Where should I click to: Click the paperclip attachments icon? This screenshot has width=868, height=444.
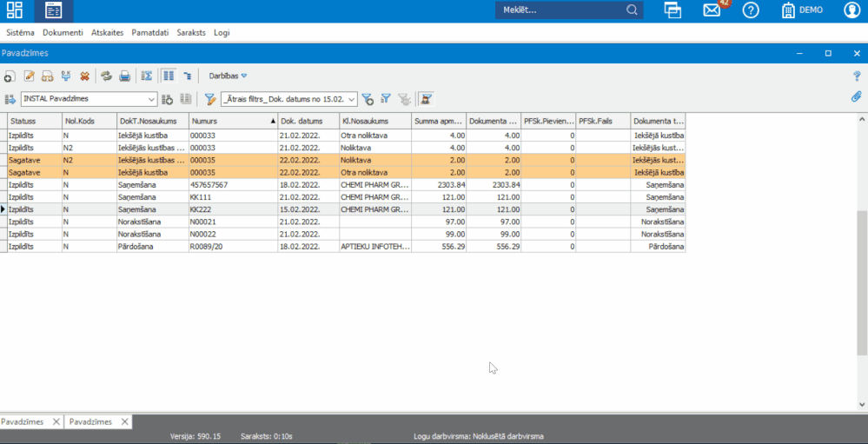click(x=856, y=97)
